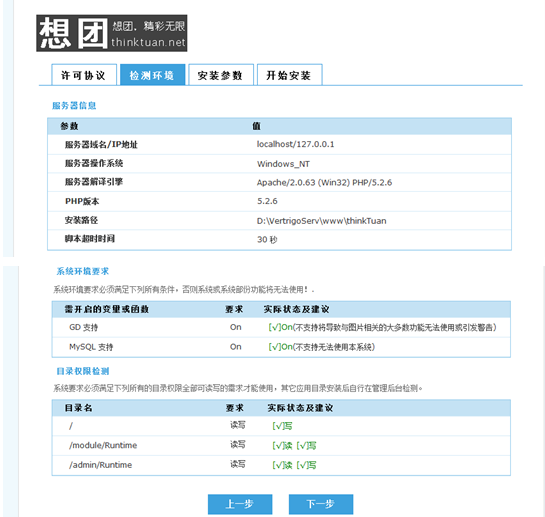
Task: Click the MySQL 支持 green check status
Action: point(322,347)
